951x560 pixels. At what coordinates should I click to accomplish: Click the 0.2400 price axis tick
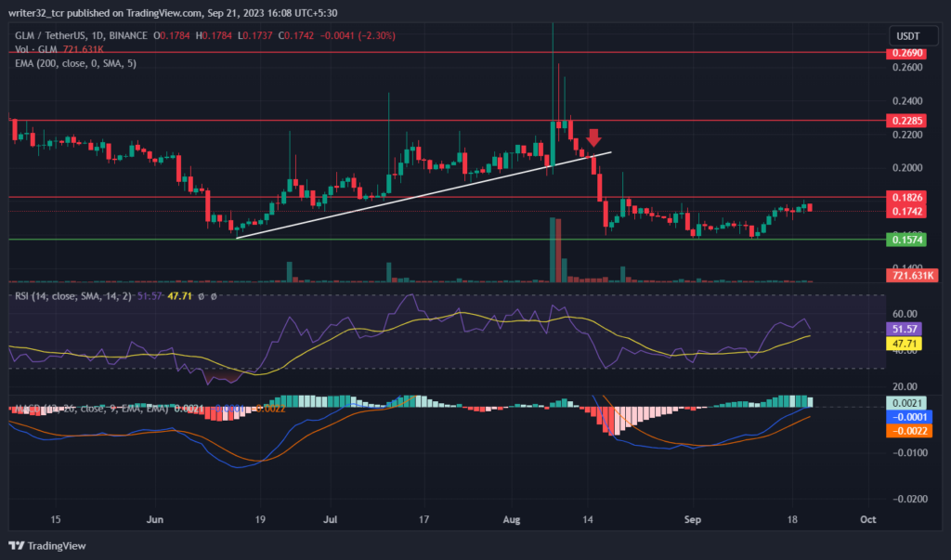[x=907, y=100]
